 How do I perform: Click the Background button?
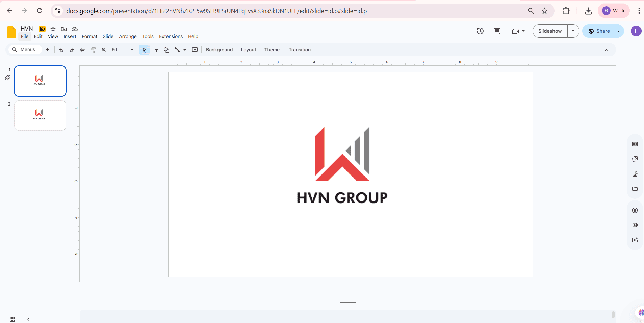point(219,50)
